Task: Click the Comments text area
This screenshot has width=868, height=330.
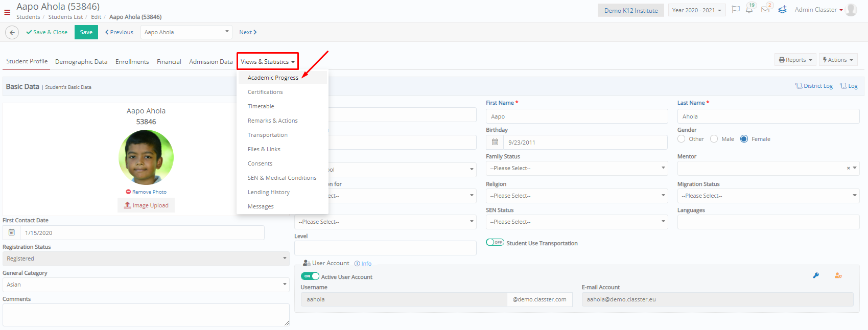Action: tap(146, 315)
